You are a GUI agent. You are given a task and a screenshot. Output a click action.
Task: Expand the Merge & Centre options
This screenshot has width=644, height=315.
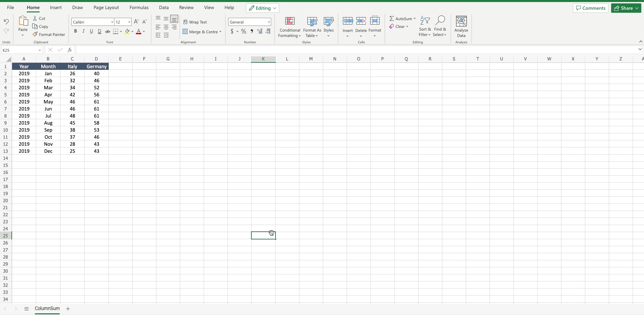pos(220,32)
